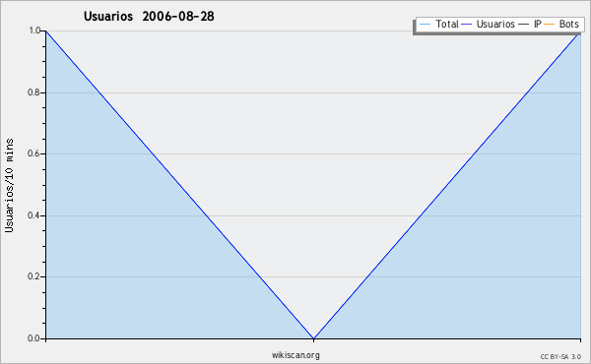Image resolution: width=591 pixels, height=364 pixels.
Task: Click the 0.4 y-axis tick label
Action: pos(33,215)
